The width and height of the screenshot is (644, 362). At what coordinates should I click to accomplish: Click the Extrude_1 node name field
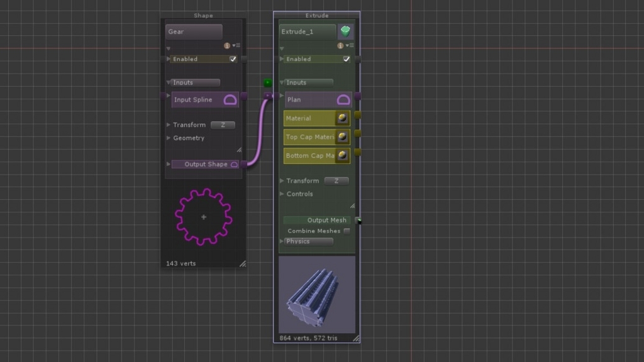tap(307, 31)
